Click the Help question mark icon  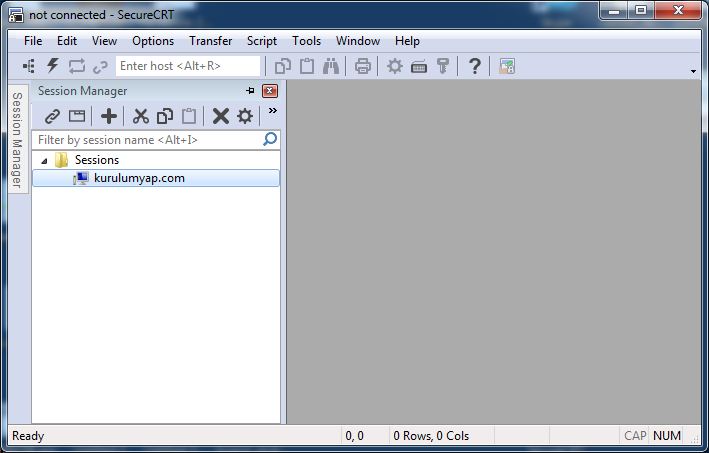474,66
